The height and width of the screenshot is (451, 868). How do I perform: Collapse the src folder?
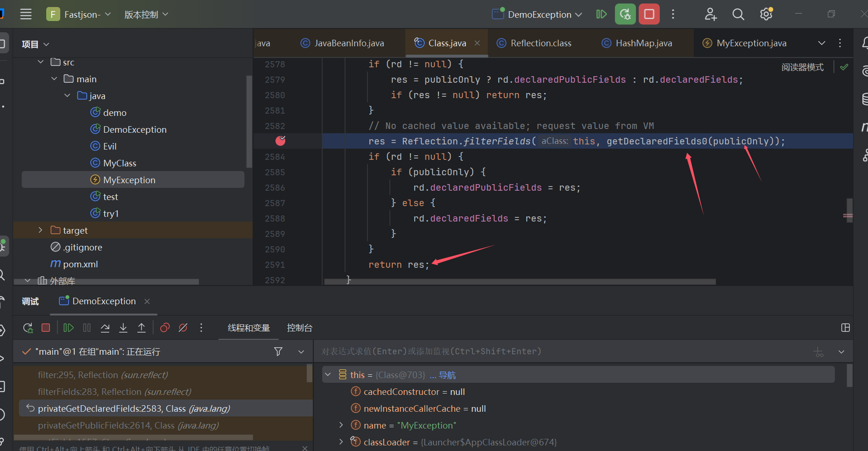41,62
